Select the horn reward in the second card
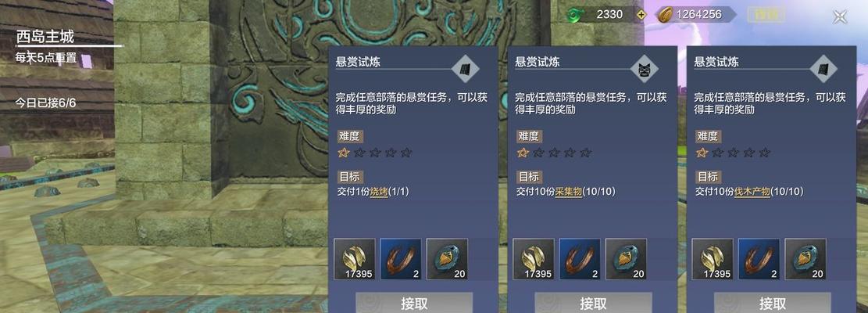 tap(580, 259)
